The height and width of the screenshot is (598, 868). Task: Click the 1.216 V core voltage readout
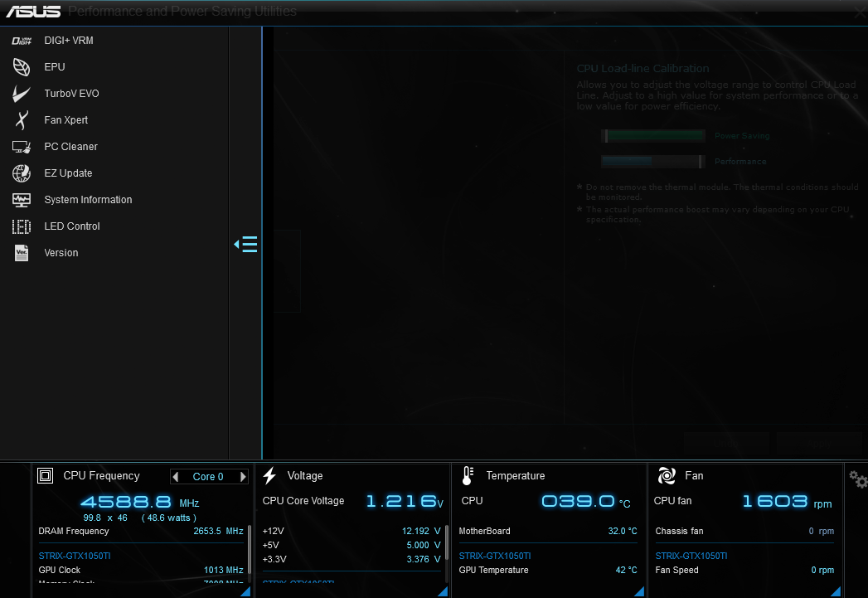point(405,502)
